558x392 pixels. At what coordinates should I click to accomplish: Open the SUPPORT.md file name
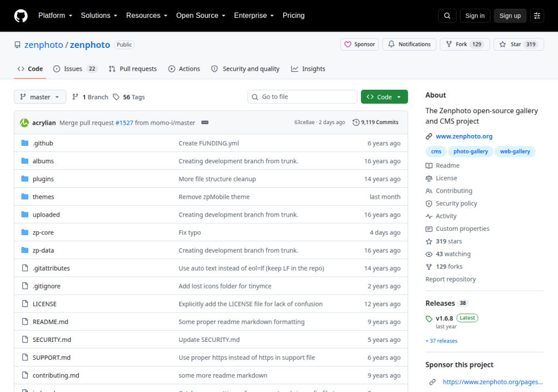pyautogui.click(x=52, y=358)
